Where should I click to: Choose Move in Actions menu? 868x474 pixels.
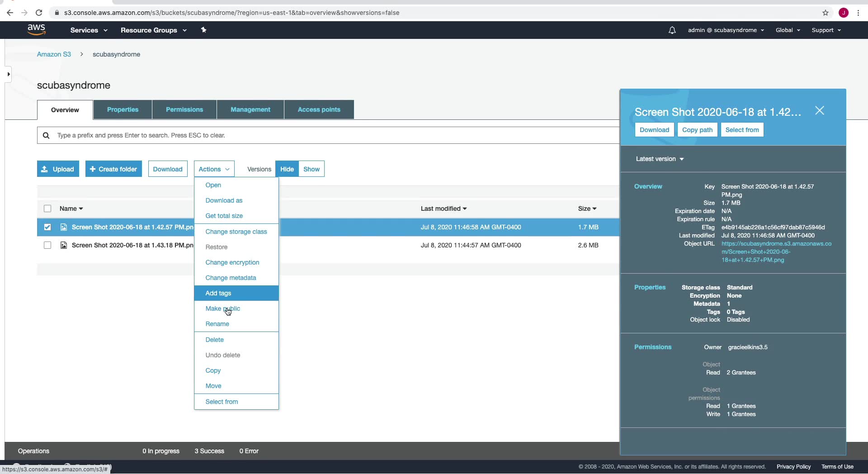point(236,386)
